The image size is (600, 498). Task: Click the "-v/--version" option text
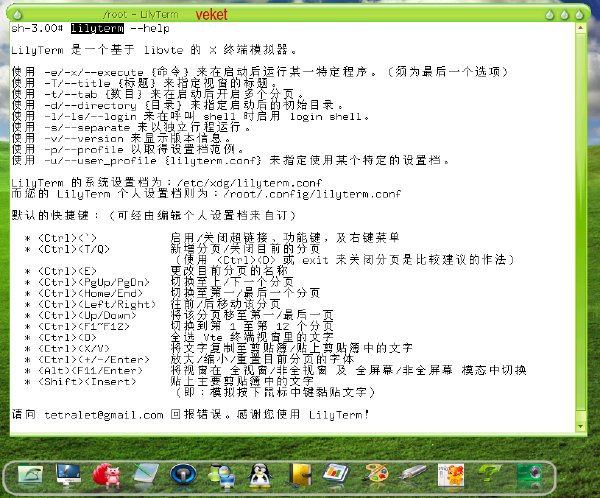coord(84,139)
